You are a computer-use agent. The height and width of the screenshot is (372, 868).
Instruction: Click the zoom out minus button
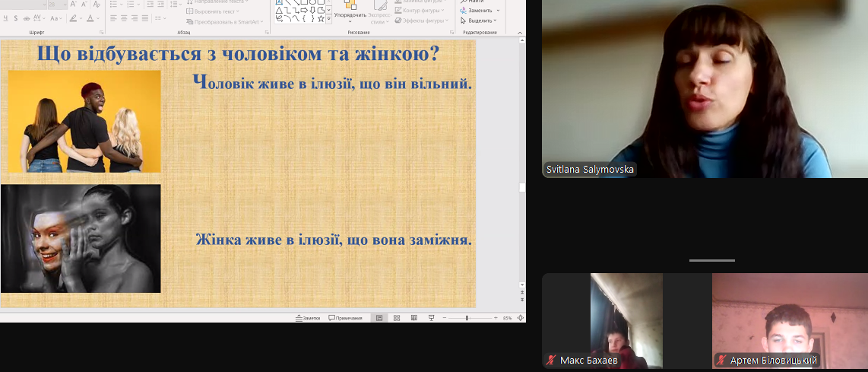click(445, 318)
